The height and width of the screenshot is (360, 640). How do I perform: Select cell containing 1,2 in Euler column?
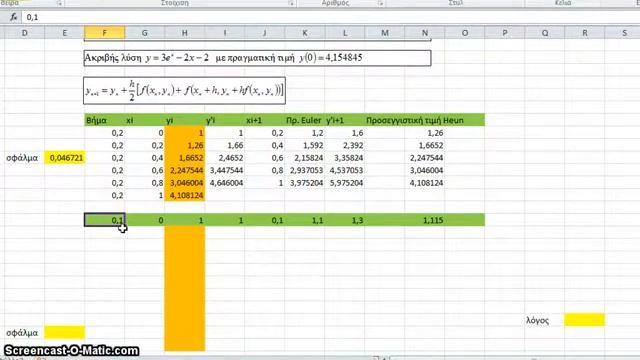pos(304,133)
